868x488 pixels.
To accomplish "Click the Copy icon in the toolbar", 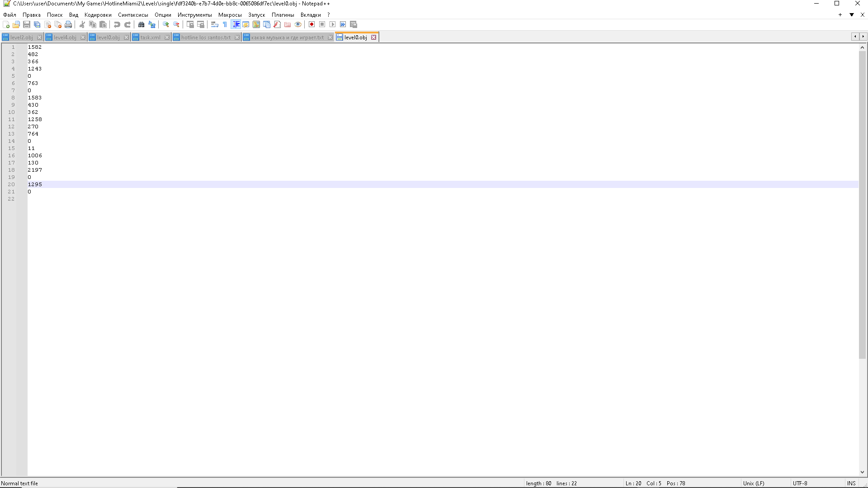I will point(93,24).
